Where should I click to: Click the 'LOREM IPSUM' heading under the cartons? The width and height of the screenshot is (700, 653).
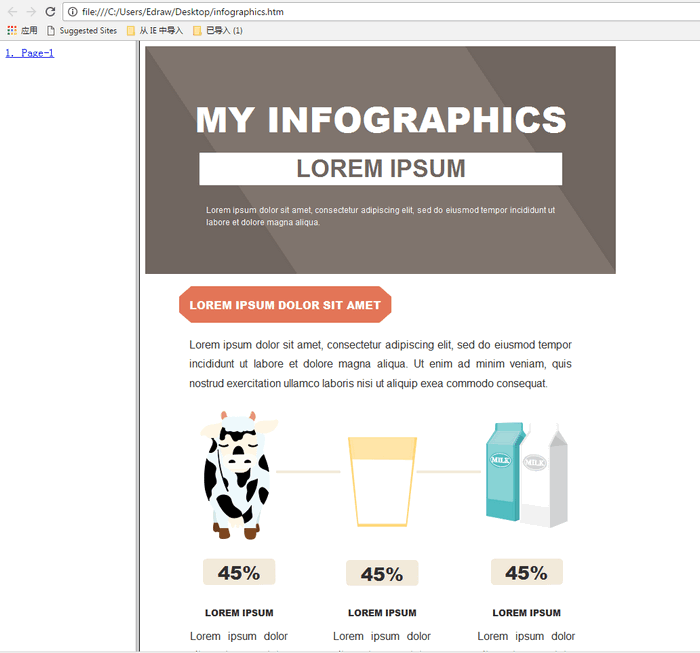click(x=527, y=613)
